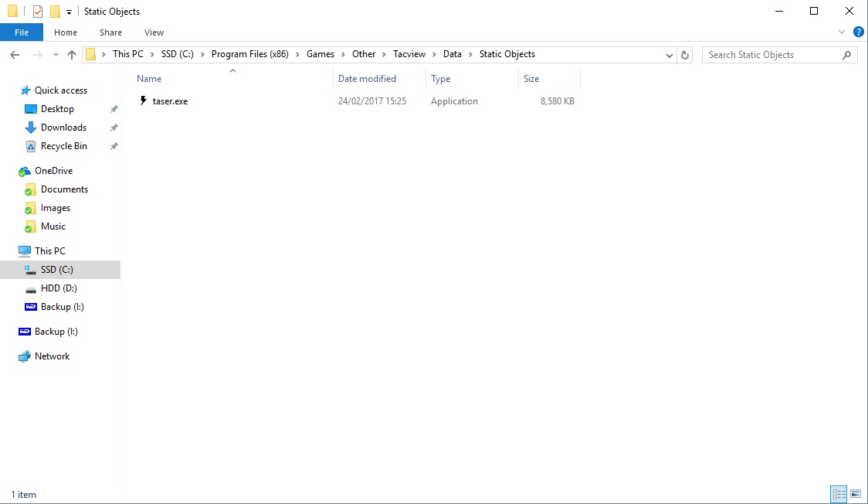Click the New folder quick access icon
The width and height of the screenshot is (868, 504).
(55, 11)
